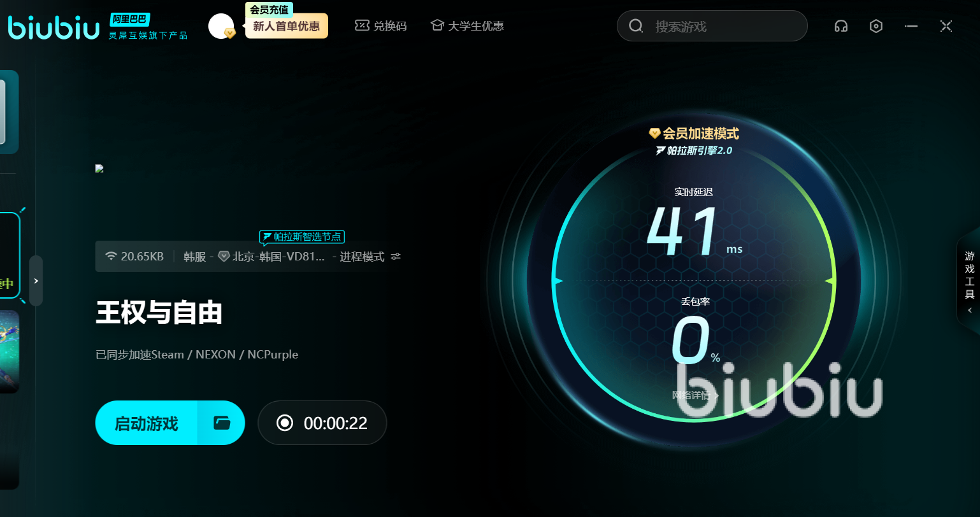Click the folder icon beside 启动游戏
This screenshot has height=517, width=980.
coord(221,423)
